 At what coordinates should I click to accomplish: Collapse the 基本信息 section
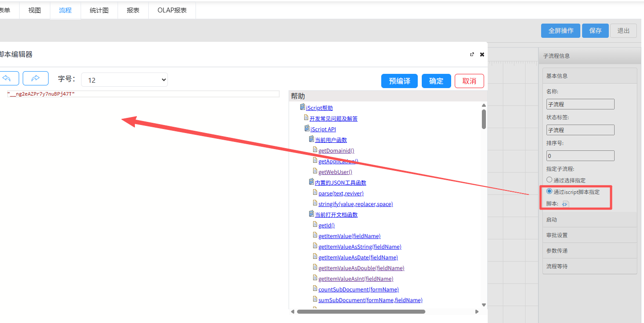(x=590, y=76)
